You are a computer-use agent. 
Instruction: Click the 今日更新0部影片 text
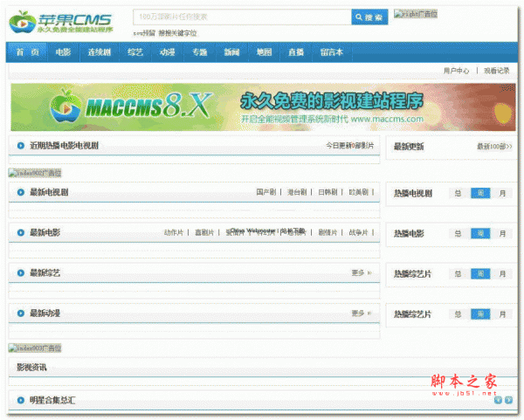[350, 146]
